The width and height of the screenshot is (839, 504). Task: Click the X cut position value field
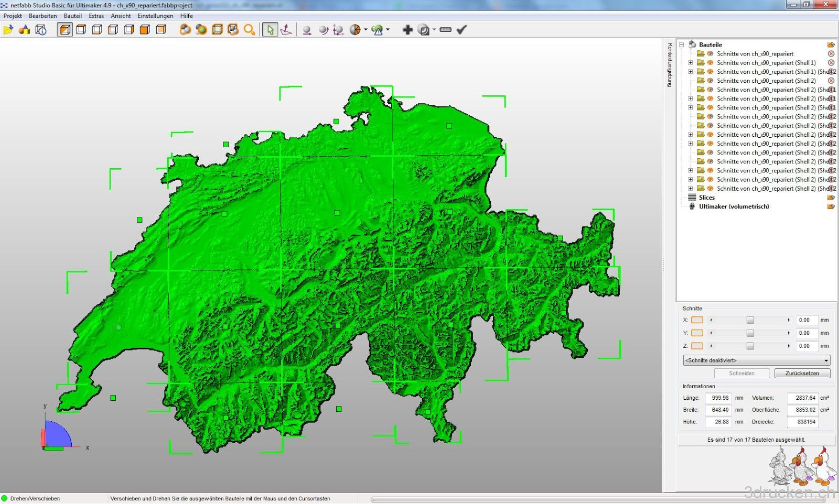tap(806, 320)
